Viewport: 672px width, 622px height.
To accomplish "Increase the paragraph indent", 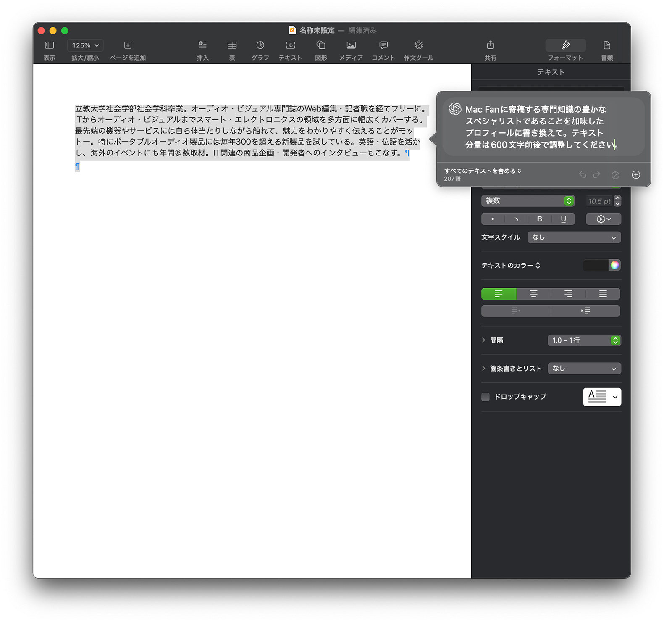I will click(585, 311).
